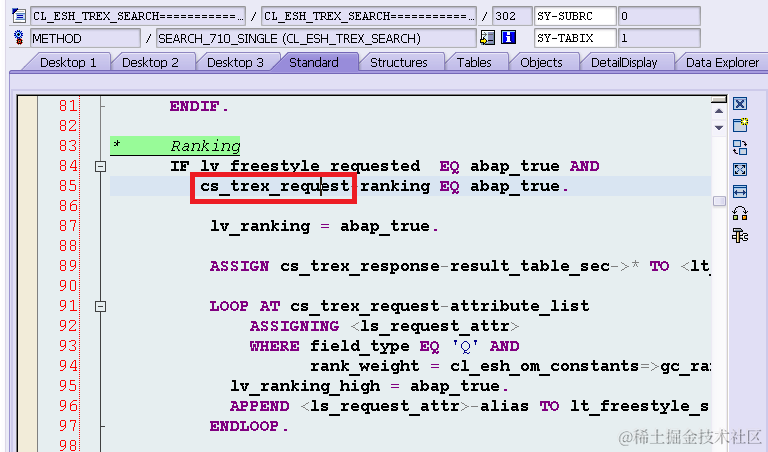Click the ENDLOOP. statement on line 97
This screenshot has height=452, width=768.
pos(250,427)
